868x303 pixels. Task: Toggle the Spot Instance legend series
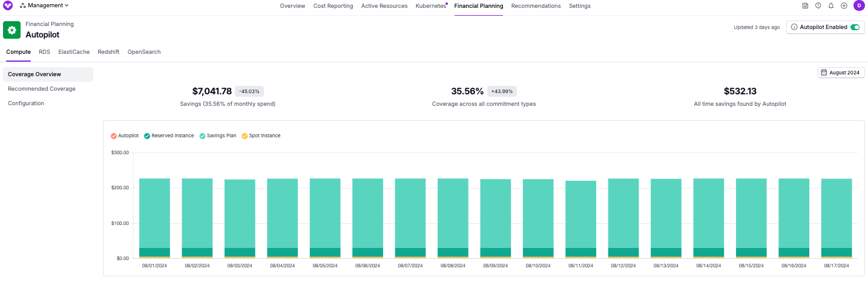click(261, 135)
